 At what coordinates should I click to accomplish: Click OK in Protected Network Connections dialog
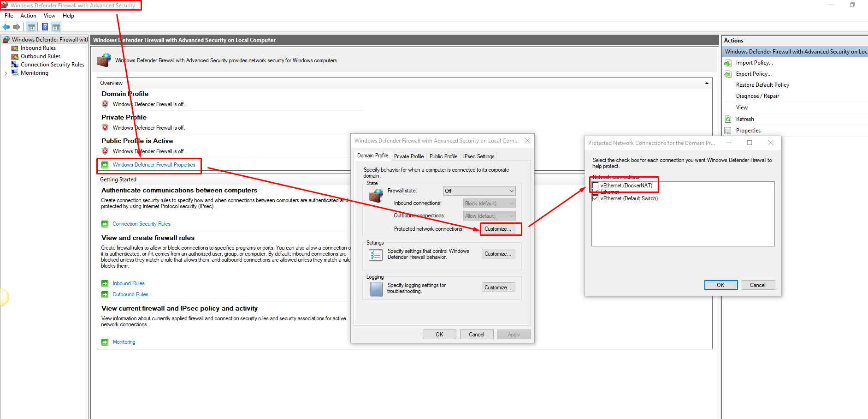pyautogui.click(x=721, y=285)
